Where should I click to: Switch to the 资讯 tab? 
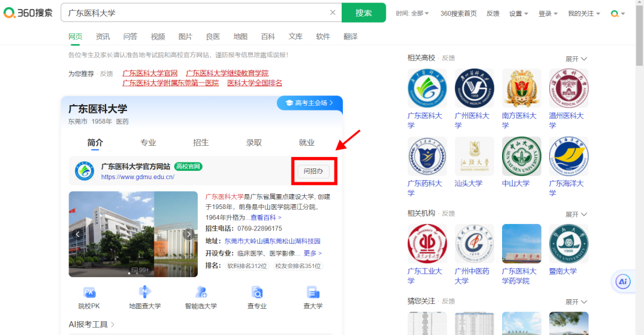click(x=103, y=36)
